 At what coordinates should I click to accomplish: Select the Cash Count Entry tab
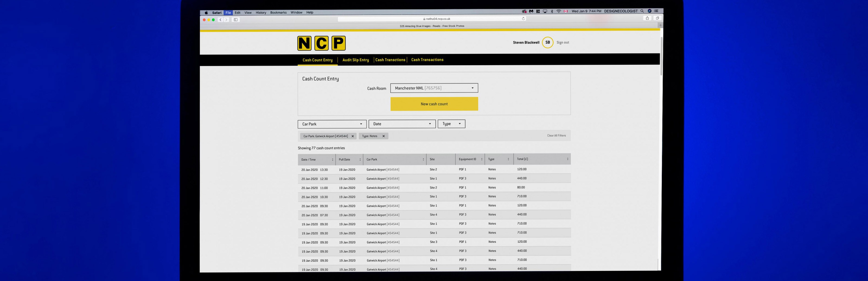[317, 60]
